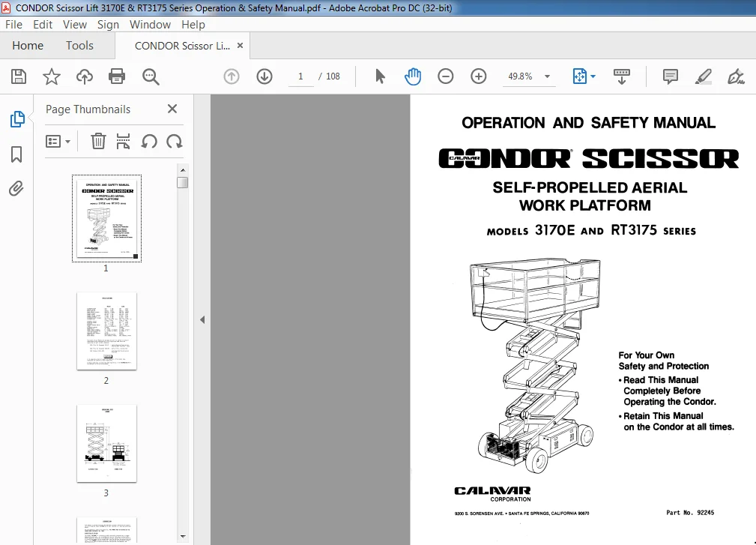Go to next page arrow
Viewport: 756px width, 545px height.
coord(264,76)
